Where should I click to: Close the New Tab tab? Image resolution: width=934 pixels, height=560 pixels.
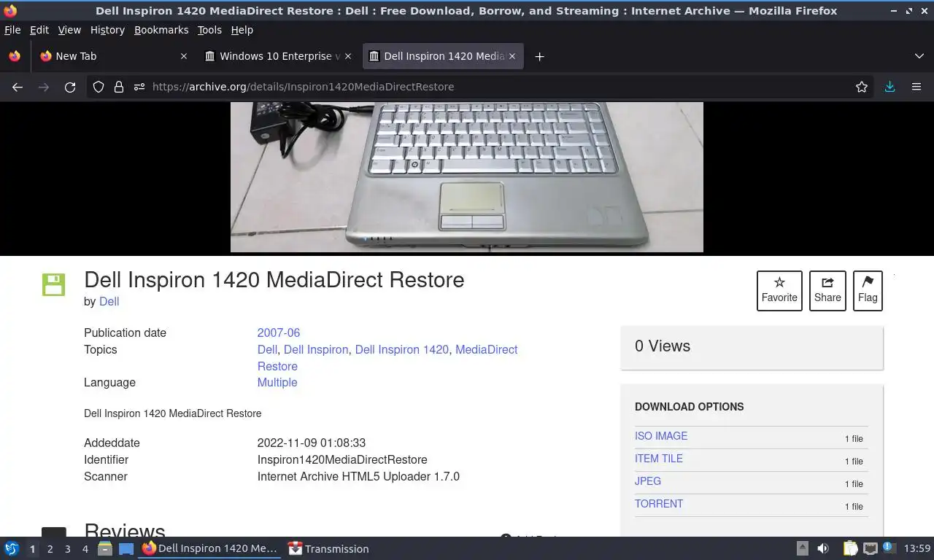183,56
